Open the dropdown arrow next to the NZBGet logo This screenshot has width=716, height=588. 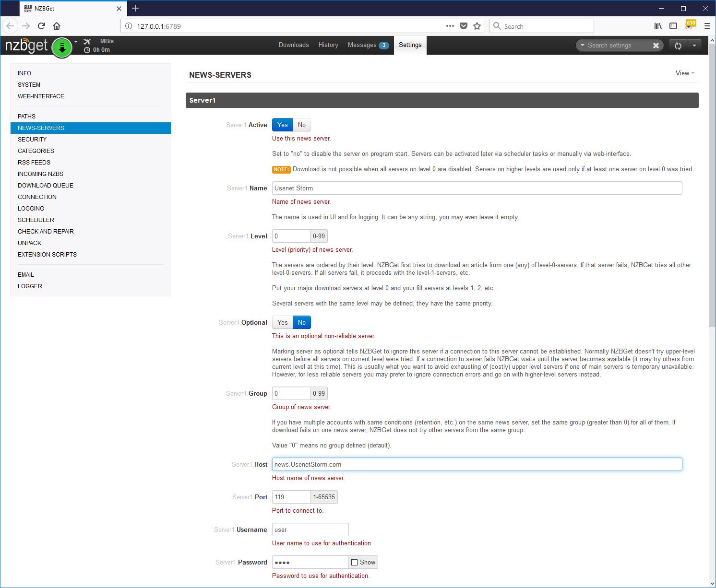click(x=76, y=42)
